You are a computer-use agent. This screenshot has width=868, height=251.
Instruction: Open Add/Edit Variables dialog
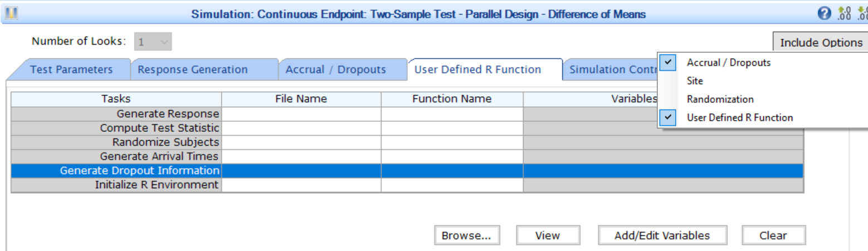662,235
